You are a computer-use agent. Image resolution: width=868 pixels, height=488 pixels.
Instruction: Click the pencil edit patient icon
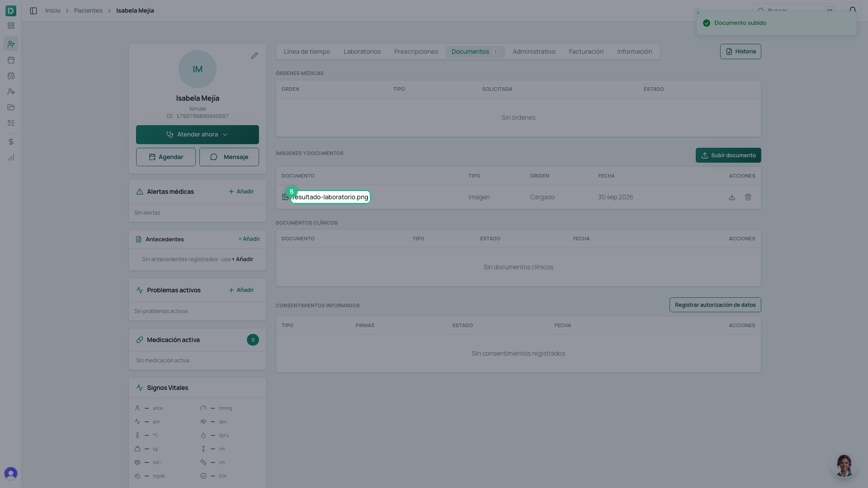point(255,56)
